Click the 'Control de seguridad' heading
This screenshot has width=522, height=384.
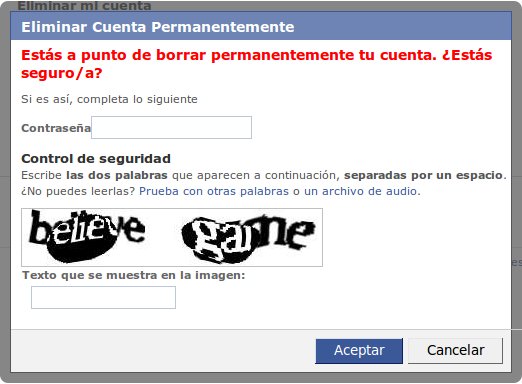coord(96,159)
